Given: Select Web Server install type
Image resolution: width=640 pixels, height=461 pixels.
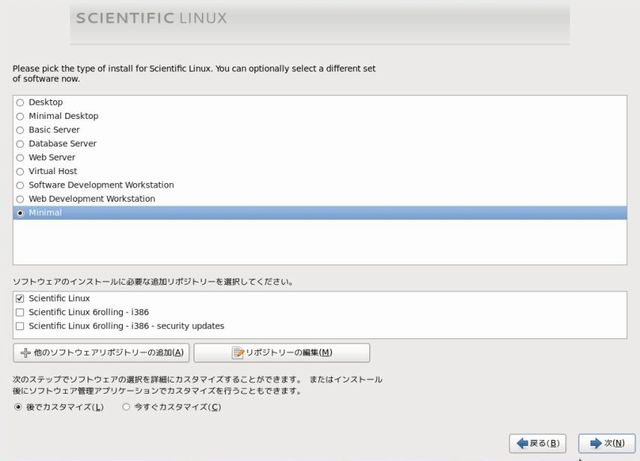Looking at the screenshot, I should coord(21,157).
